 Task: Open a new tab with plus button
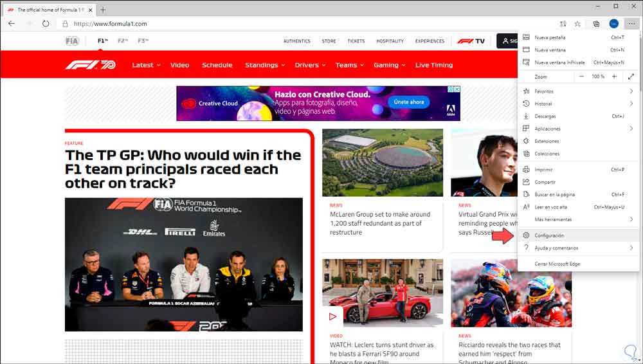(x=103, y=10)
